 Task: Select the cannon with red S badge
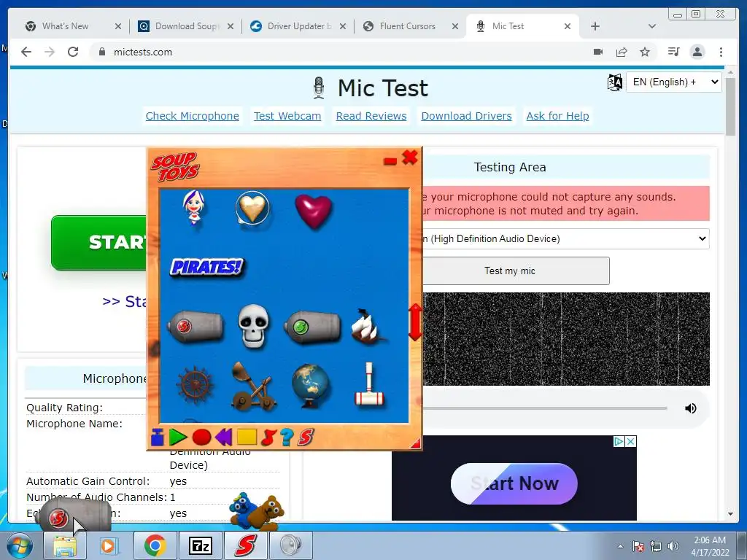[196, 326]
